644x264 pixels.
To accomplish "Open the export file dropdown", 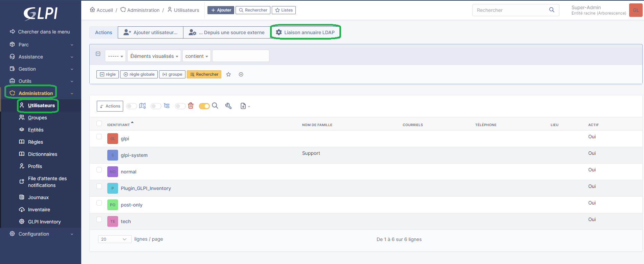I will coord(245,106).
